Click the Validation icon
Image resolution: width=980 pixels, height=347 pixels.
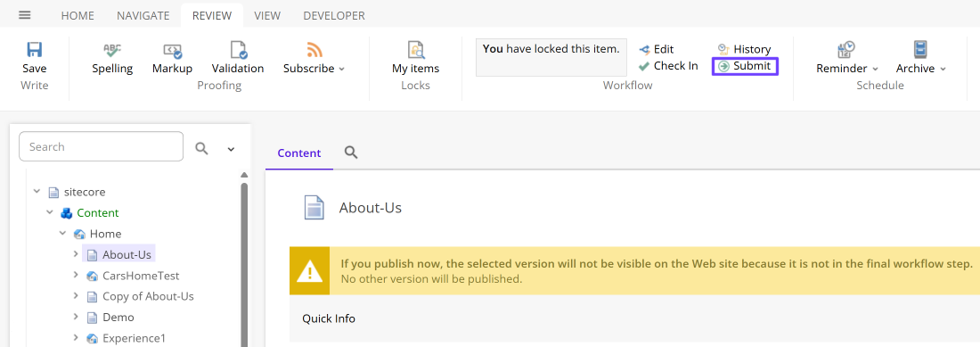tap(238, 50)
